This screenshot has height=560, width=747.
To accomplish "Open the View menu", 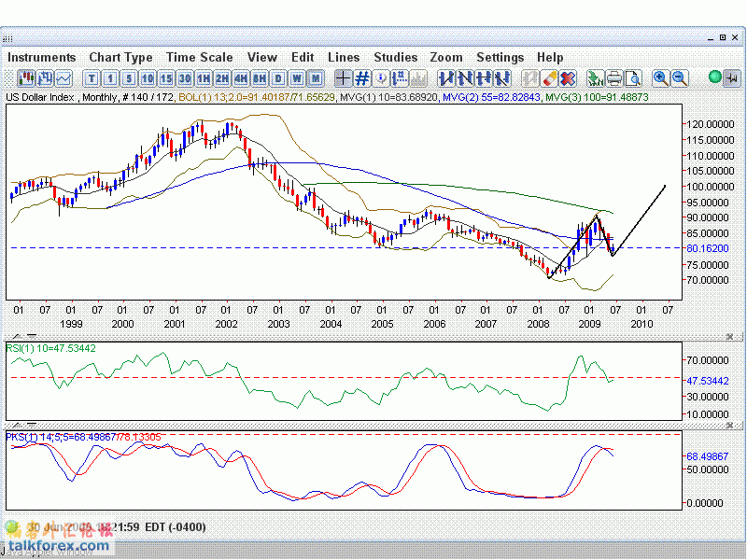I will (262, 57).
